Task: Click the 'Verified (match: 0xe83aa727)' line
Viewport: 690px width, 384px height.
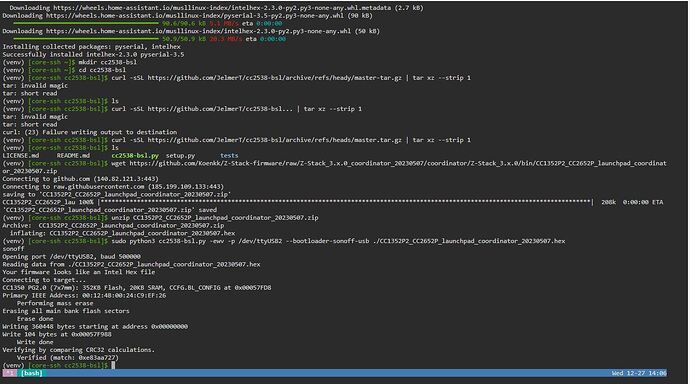Action: click(68, 358)
